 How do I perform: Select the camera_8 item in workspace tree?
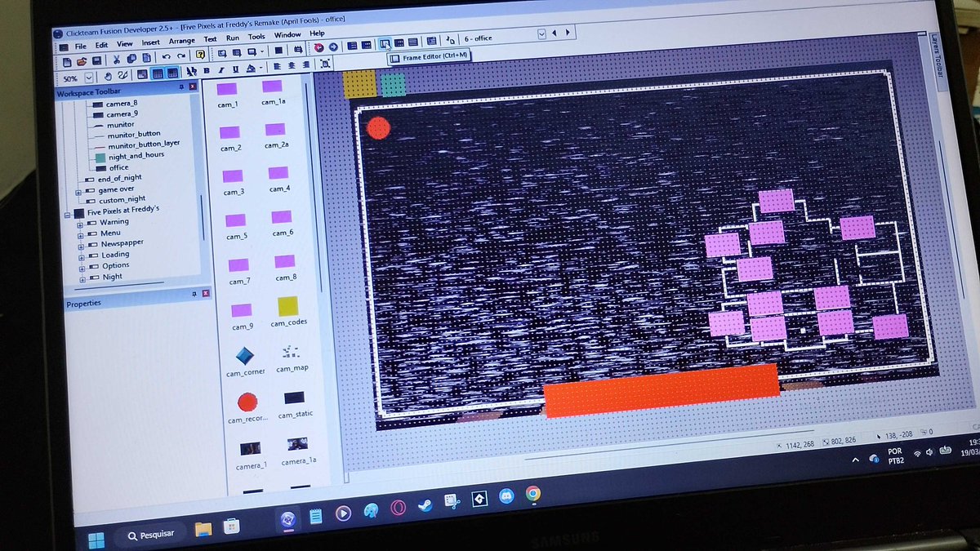click(121, 104)
